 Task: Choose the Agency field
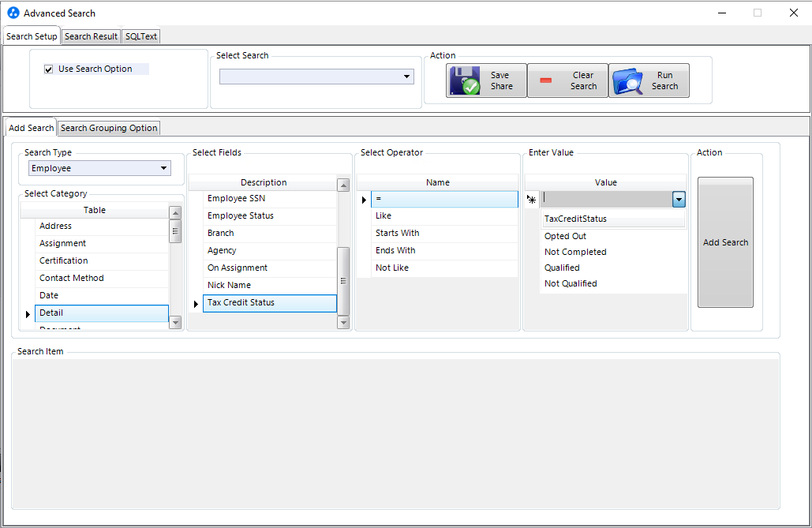269,250
